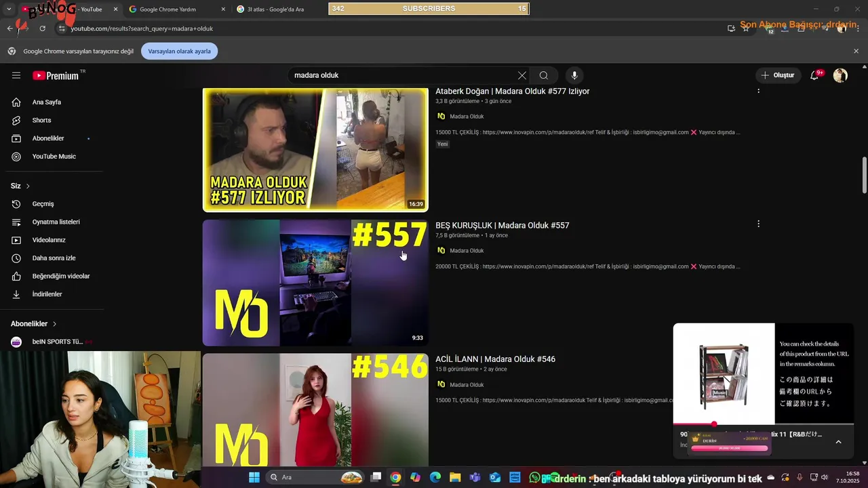Click the magnifier search button
This screenshot has height=488, width=868.
544,75
